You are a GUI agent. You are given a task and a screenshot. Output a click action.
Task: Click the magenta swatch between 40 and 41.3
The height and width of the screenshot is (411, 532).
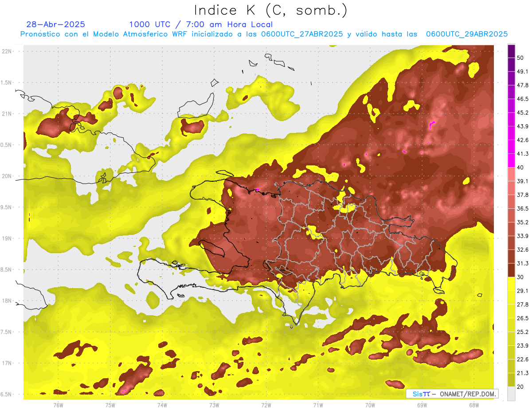pyautogui.click(x=511, y=160)
